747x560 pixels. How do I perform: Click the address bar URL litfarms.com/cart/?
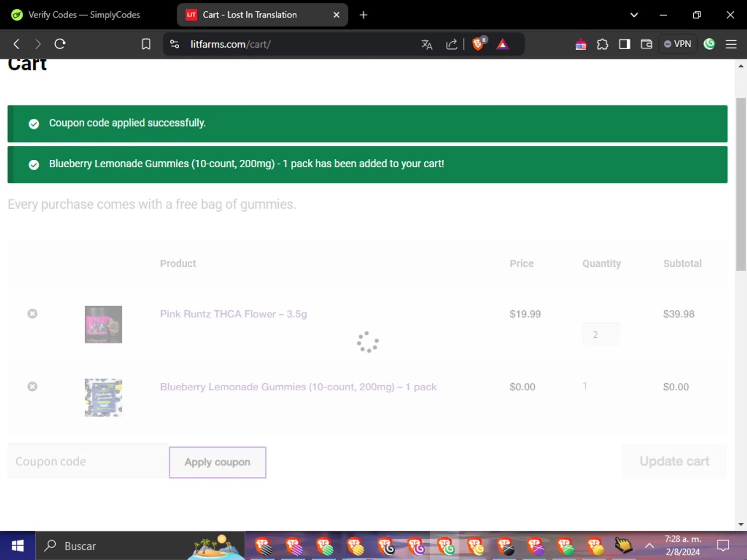click(x=231, y=44)
